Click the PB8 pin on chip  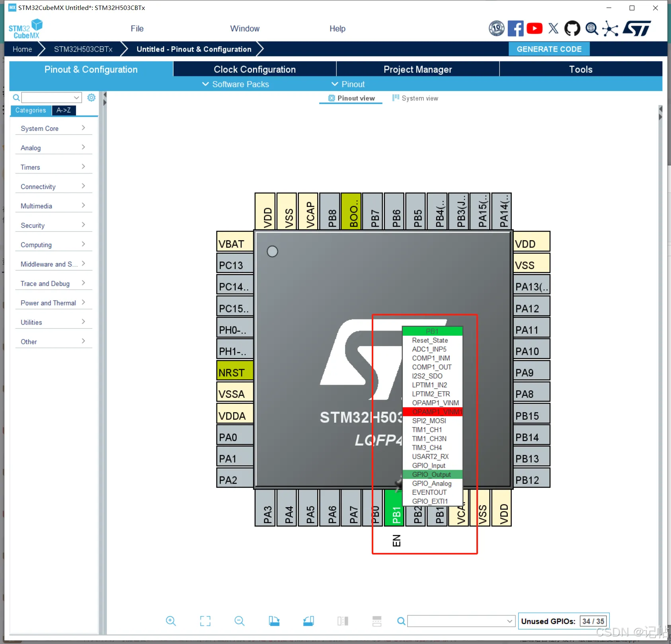330,212
